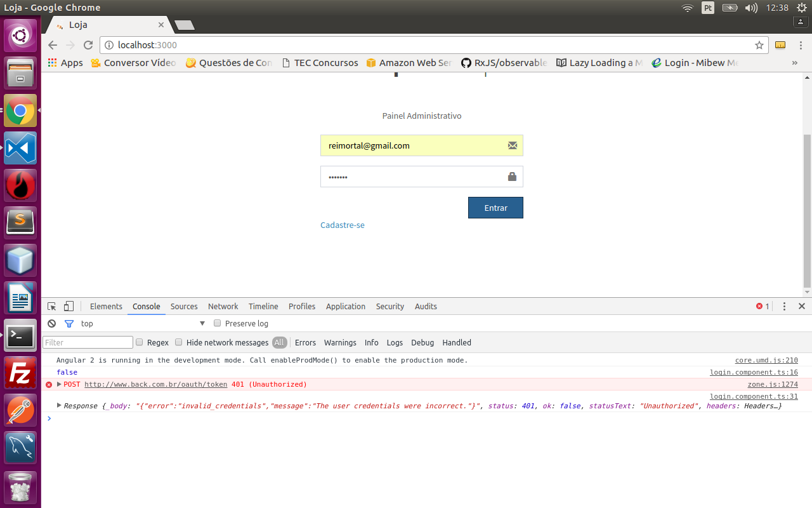
Task: Open the system settings gear menu
Action: 802,8
